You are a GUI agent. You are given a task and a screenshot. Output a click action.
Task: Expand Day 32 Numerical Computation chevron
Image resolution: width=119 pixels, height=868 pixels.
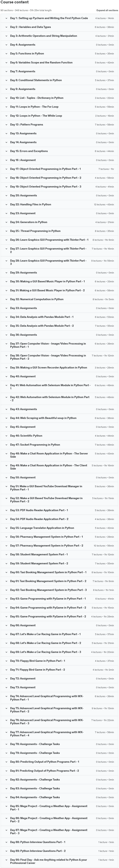6,299
